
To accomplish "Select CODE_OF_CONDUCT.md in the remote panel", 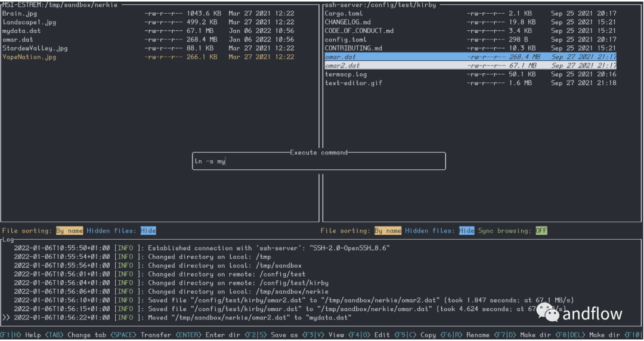I will 470,31.
